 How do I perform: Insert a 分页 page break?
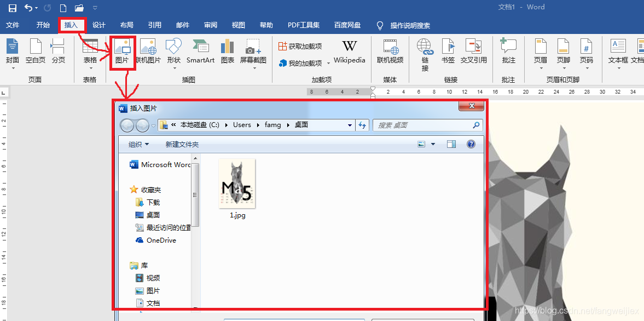click(x=59, y=52)
